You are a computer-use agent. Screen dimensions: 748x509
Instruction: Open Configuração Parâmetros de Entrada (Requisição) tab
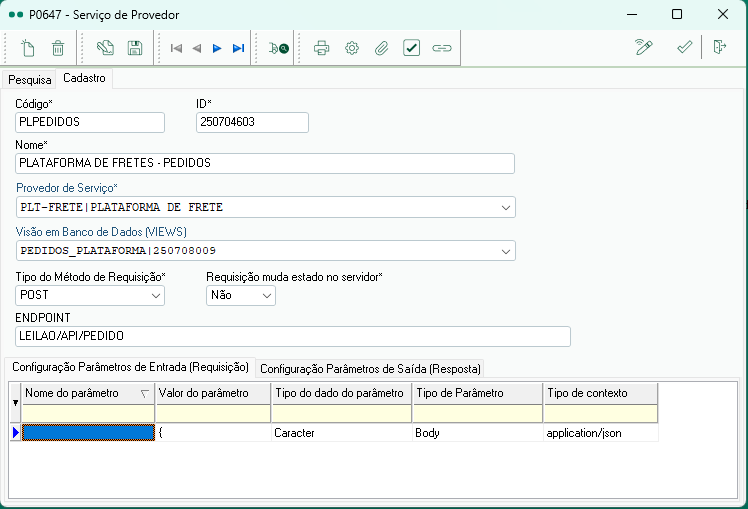(130, 367)
